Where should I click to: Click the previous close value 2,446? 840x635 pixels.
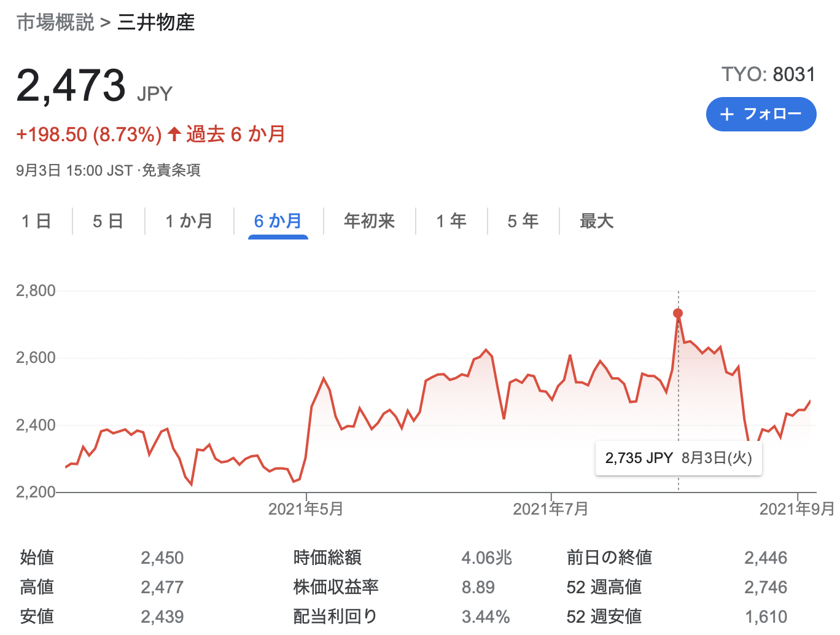coord(766,558)
